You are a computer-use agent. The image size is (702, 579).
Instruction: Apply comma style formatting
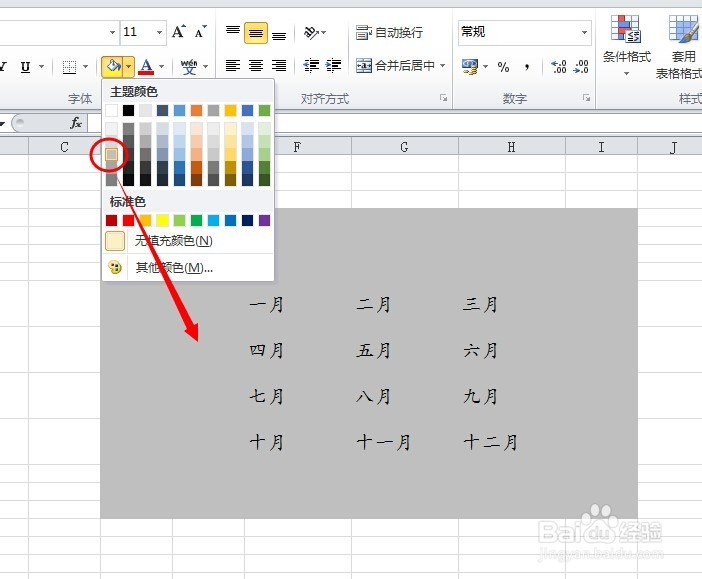527,67
